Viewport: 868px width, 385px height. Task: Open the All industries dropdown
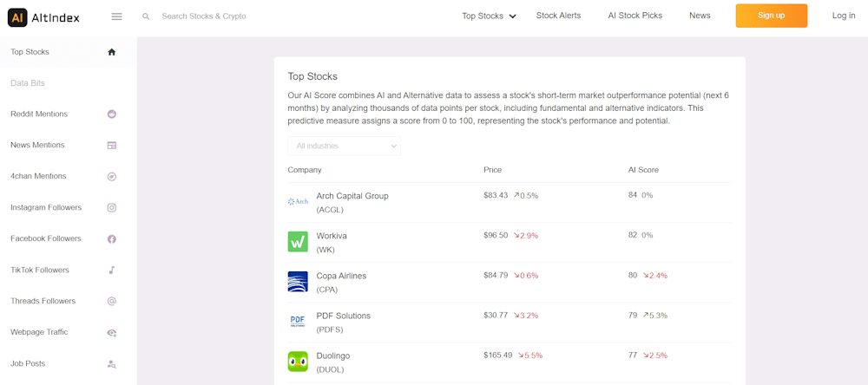(345, 146)
